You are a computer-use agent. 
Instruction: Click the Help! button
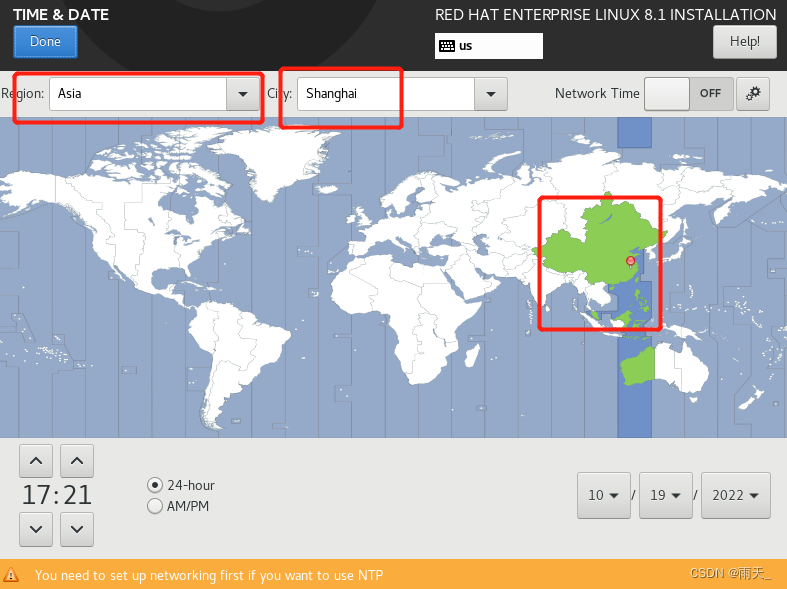(x=744, y=42)
